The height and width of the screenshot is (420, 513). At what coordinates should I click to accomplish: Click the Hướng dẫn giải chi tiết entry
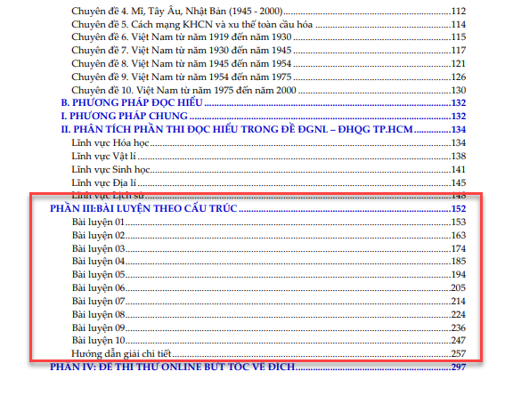(x=269, y=353)
